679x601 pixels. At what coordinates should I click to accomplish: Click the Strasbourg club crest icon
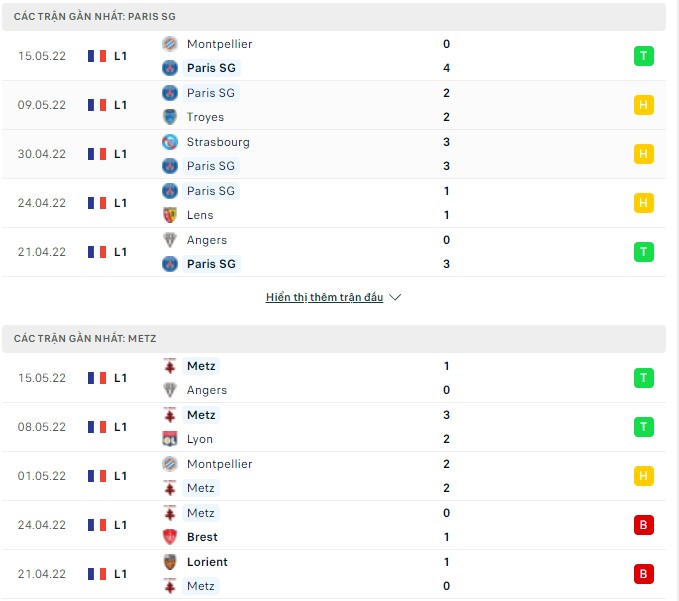pyautogui.click(x=169, y=142)
